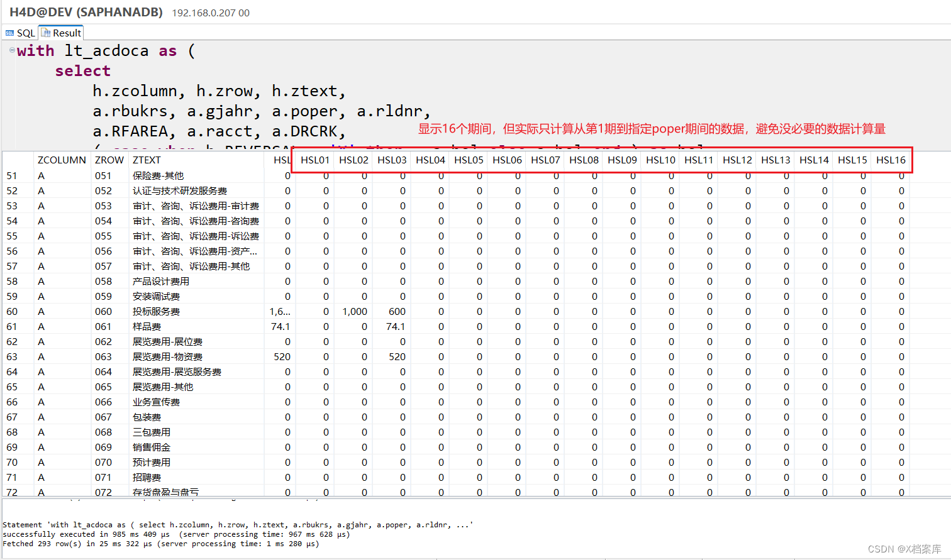Select the HSL02 column header
The width and height of the screenshot is (951, 560).
pos(353,160)
